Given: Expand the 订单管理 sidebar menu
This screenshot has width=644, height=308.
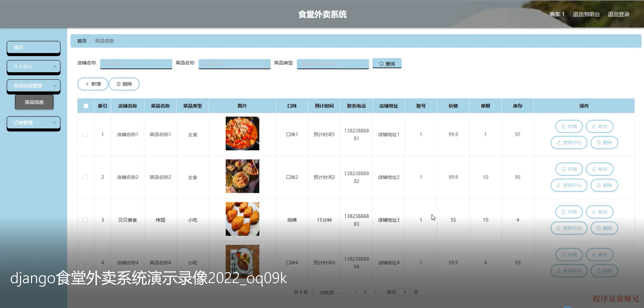Looking at the screenshot, I should 34,123.
